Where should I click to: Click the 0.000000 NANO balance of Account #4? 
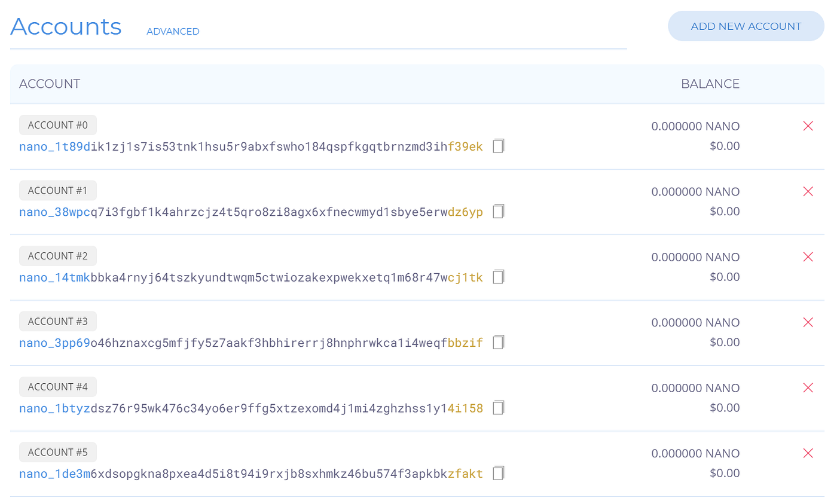tap(695, 388)
